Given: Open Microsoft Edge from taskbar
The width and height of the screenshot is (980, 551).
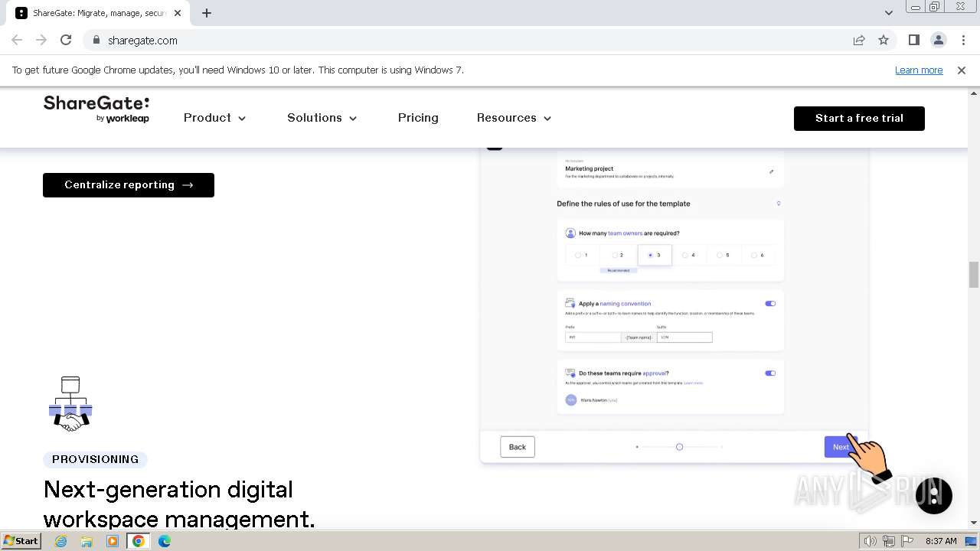Looking at the screenshot, I should pyautogui.click(x=165, y=541).
